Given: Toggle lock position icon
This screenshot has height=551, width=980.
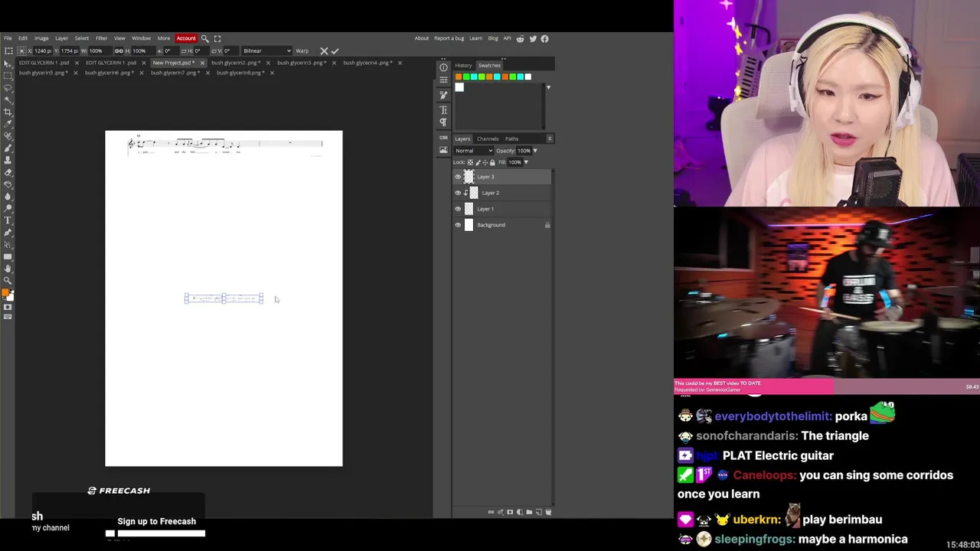Looking at the screenshot, I should click(x=485, y=162).
